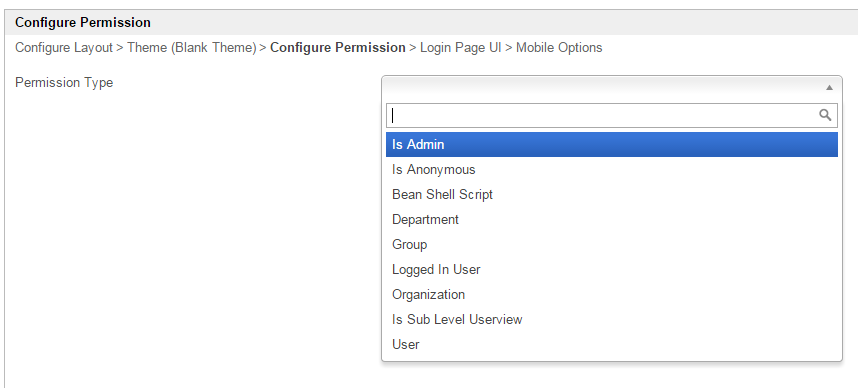Choose the Group permission option

pyautogui.click(x=612, y=245)
